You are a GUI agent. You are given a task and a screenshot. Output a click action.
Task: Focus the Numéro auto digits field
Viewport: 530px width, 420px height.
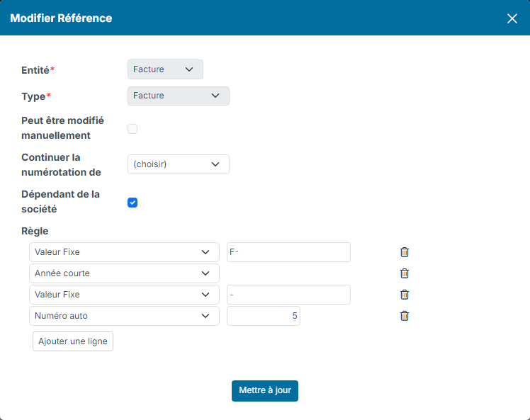click(x=264, y=316)
